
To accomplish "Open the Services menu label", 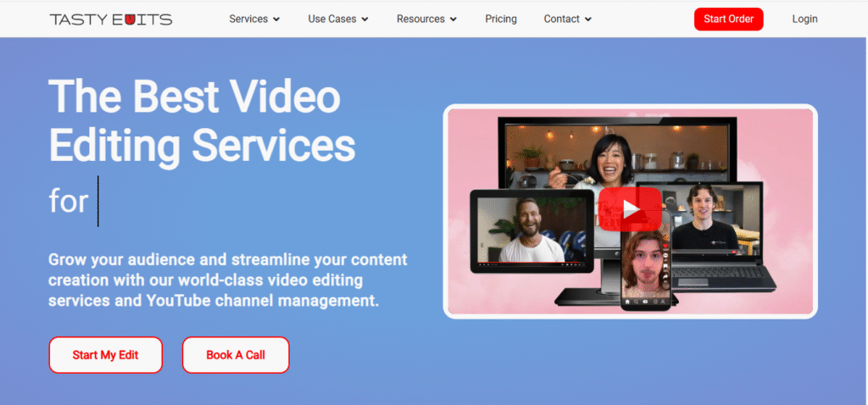I will click(x=248, y=19).
